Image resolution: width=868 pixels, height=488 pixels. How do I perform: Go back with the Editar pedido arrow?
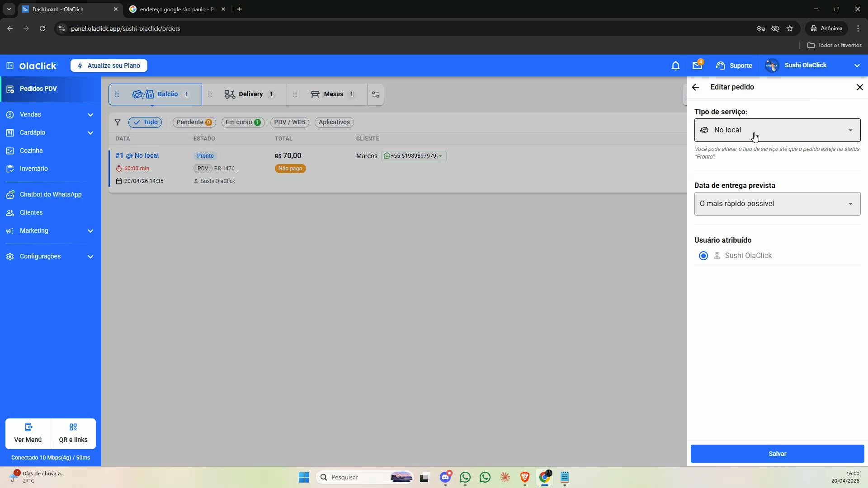click(x=696, y=87)
